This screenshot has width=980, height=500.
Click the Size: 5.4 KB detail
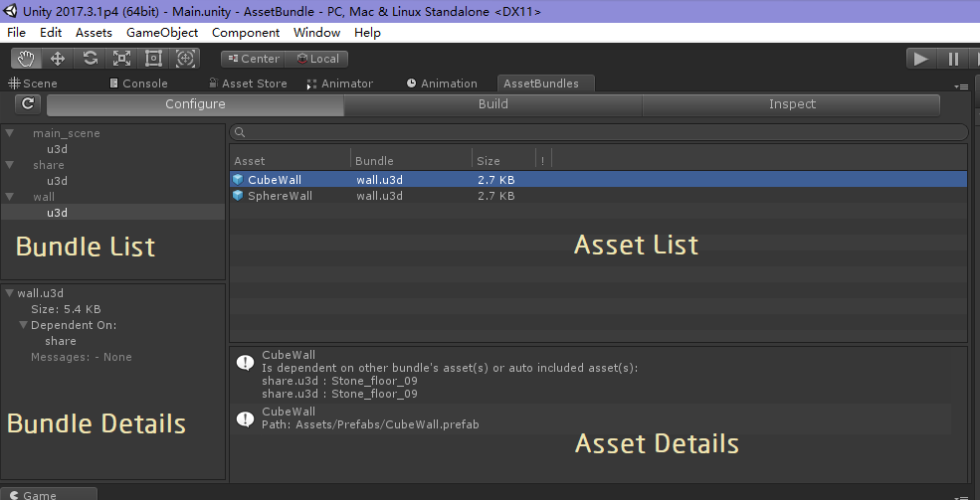(67, 309)
